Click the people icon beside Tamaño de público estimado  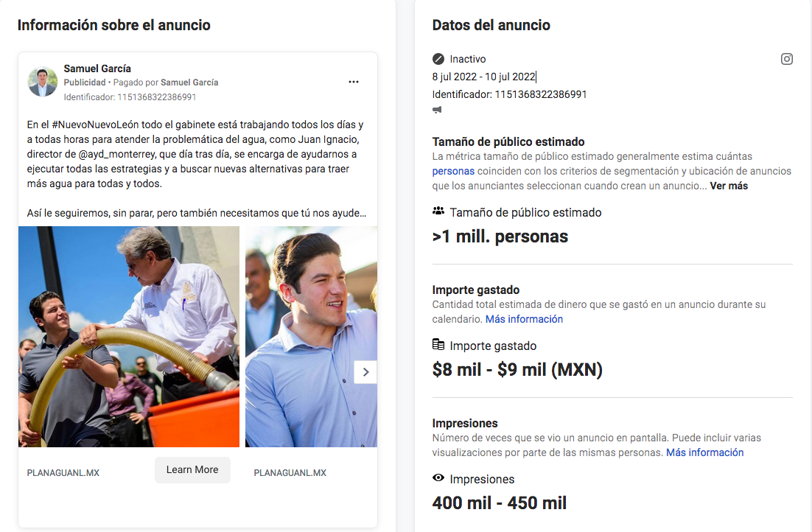[x=438, y=211]
